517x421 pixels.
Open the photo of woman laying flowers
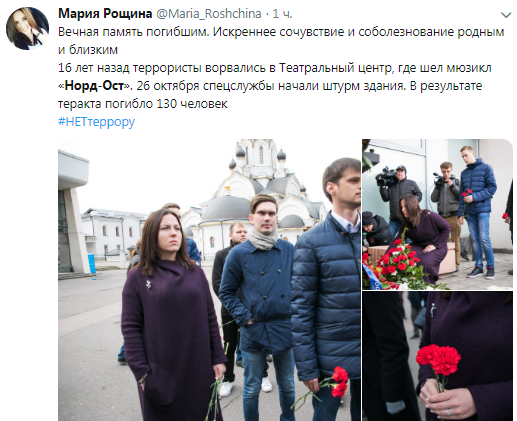coord(437,214)
